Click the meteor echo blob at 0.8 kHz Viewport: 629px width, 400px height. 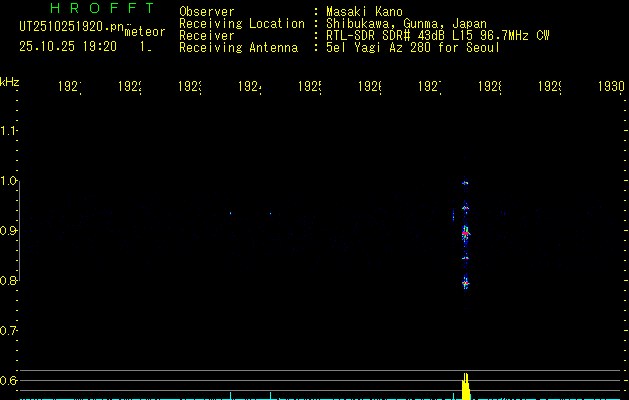coord(465,283)
